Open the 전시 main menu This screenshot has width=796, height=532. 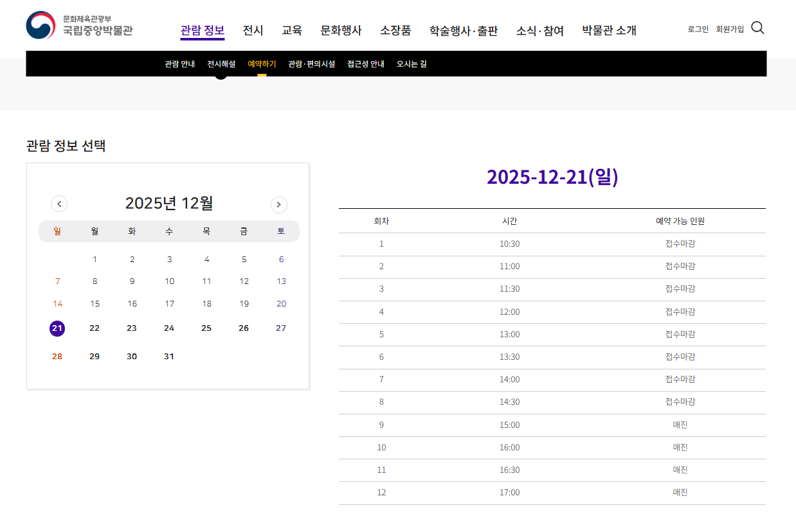point(253,30)
